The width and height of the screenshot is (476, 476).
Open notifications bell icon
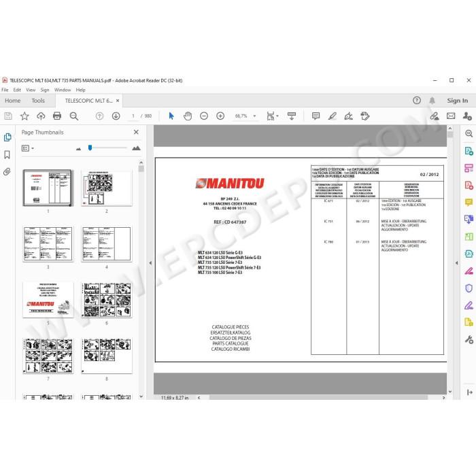tap(432, 101)
